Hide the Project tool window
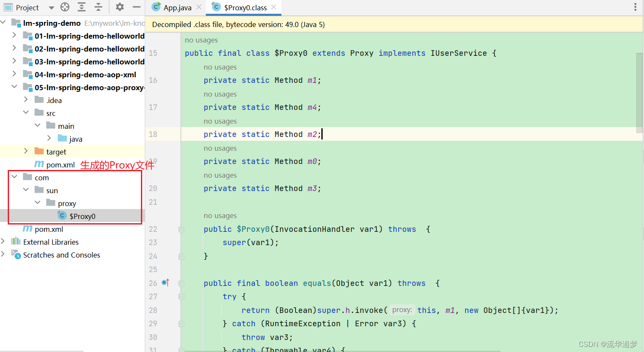Viewport: 644px width, 352px height. 137,7
